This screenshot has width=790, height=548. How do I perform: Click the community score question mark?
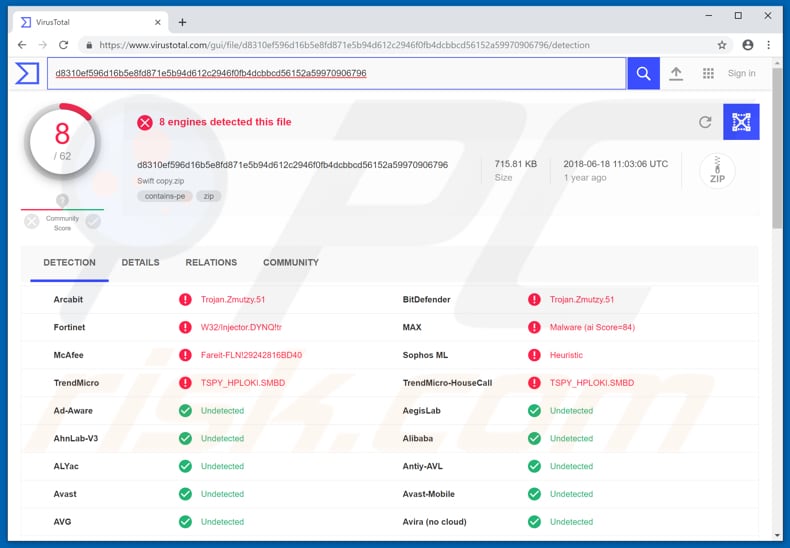[62, 200]
